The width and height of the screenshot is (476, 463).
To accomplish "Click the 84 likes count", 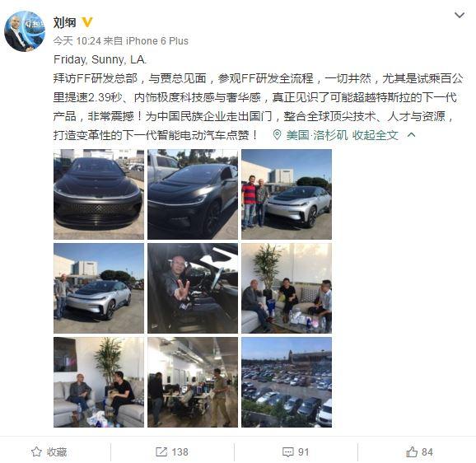I will [x=427, y=451].
